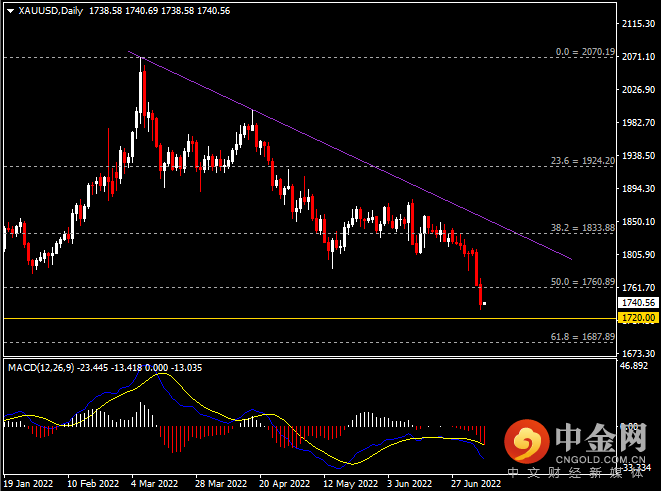This screenshot has width=661, height=491.
Task: Click the 12 May 2022 date label
Action: point(350,483)
